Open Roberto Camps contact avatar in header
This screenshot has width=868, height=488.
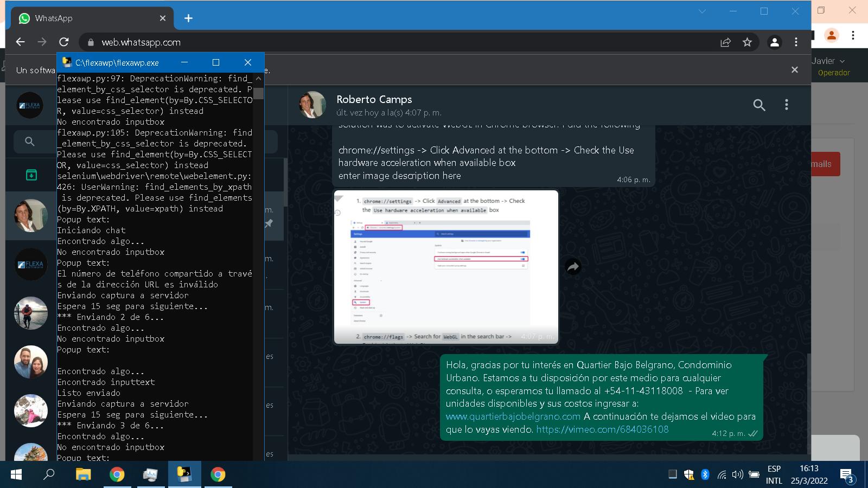point(312,105)
